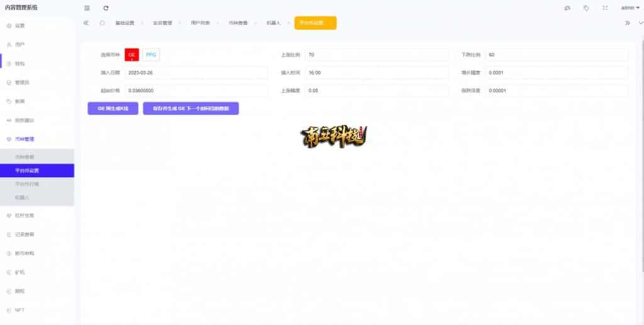Switch to the 基础设置 tab
Image resolution: width=644 pixels, height=325 pixels.
(125, 23)
